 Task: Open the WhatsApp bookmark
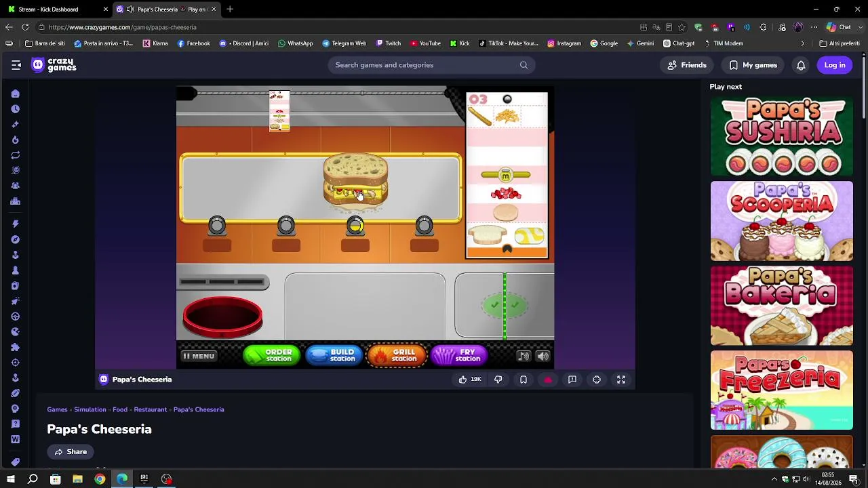296,43
